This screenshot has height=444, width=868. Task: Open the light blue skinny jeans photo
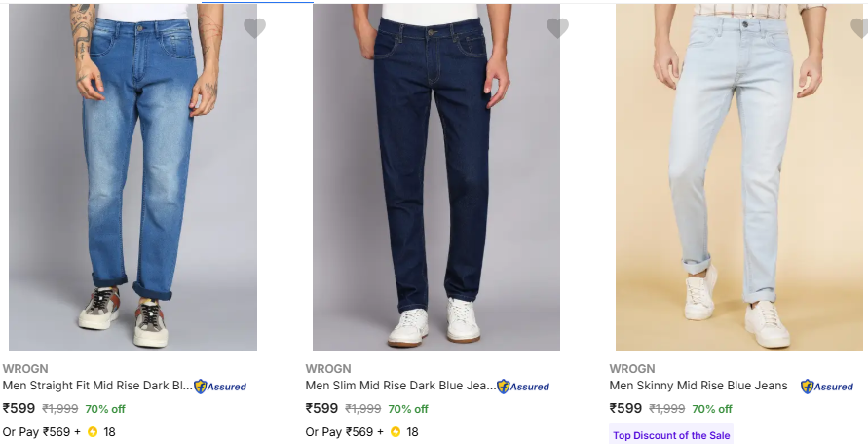coord(738,175)
